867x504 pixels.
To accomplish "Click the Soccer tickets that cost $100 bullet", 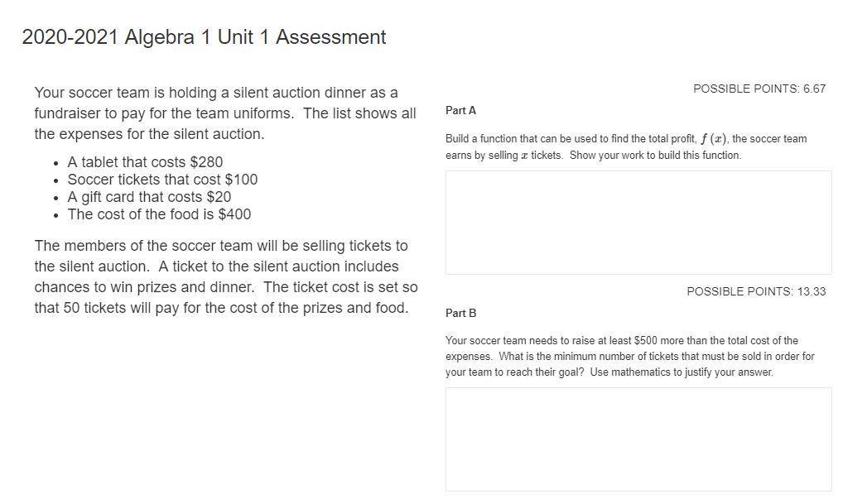I will click(x=162, y=180).
